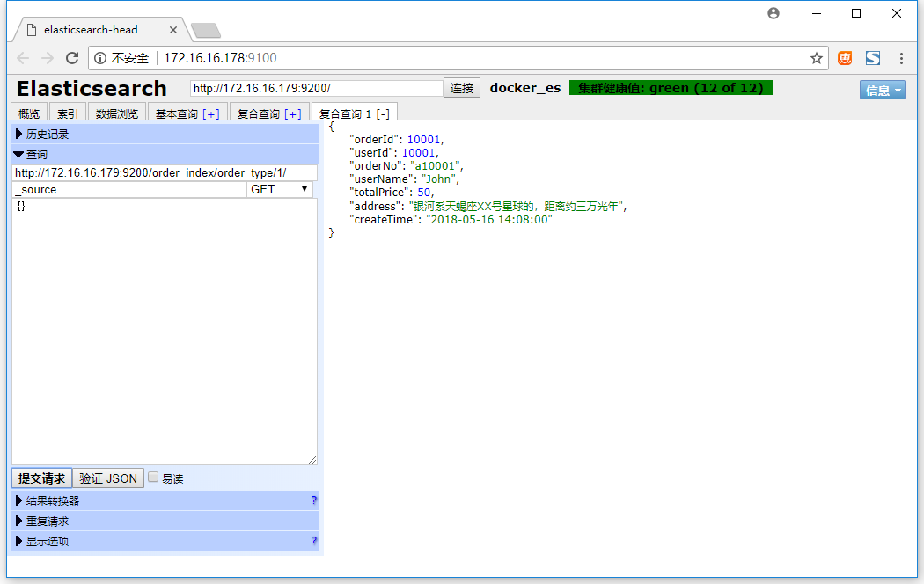The width and height of the screenshot is (924, 584).
Task: Click the Elasticsearch connection URL field
Action: point(317,88)
